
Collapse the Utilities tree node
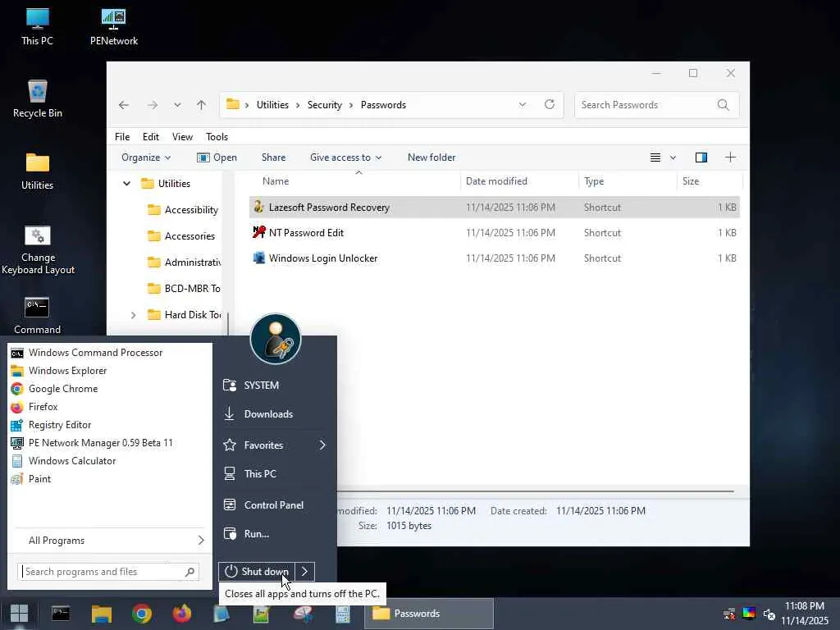click(x=126, y=184)
